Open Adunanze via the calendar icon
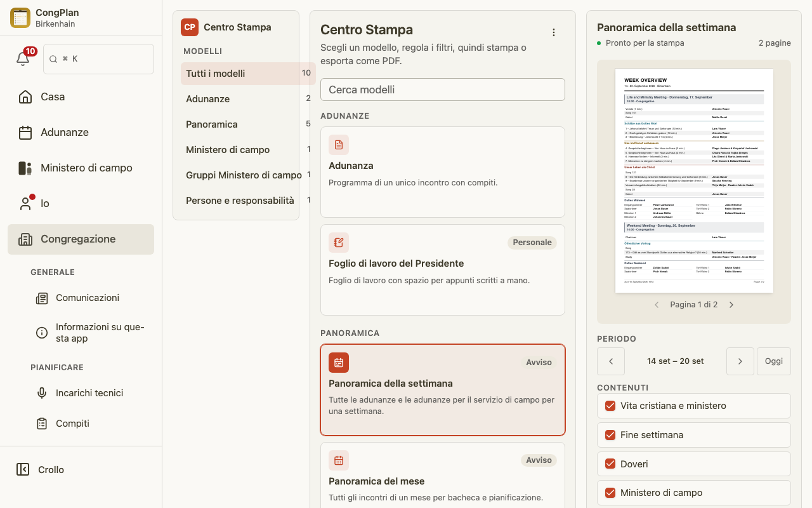 click(x=25, y=132)
